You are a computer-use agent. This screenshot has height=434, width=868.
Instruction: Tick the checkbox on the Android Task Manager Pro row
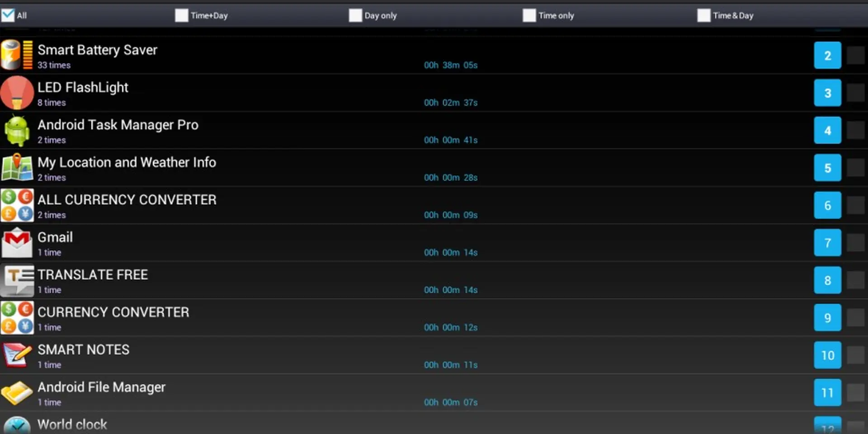tap(855, 130)
